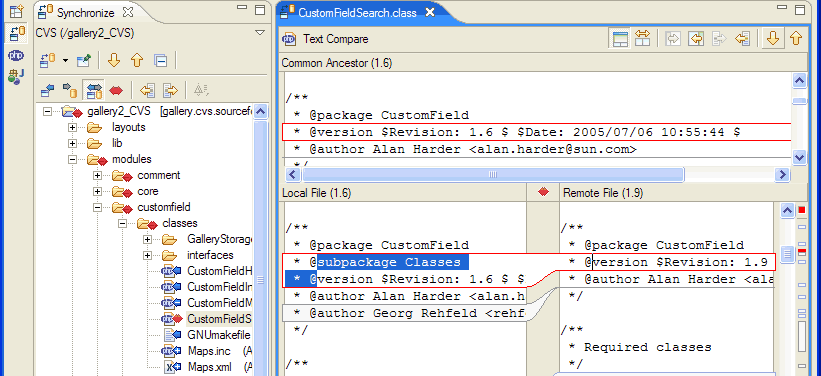Switch to Conflicts Mode red icon
Screen dimensions: 821x376
coord(116,91)
